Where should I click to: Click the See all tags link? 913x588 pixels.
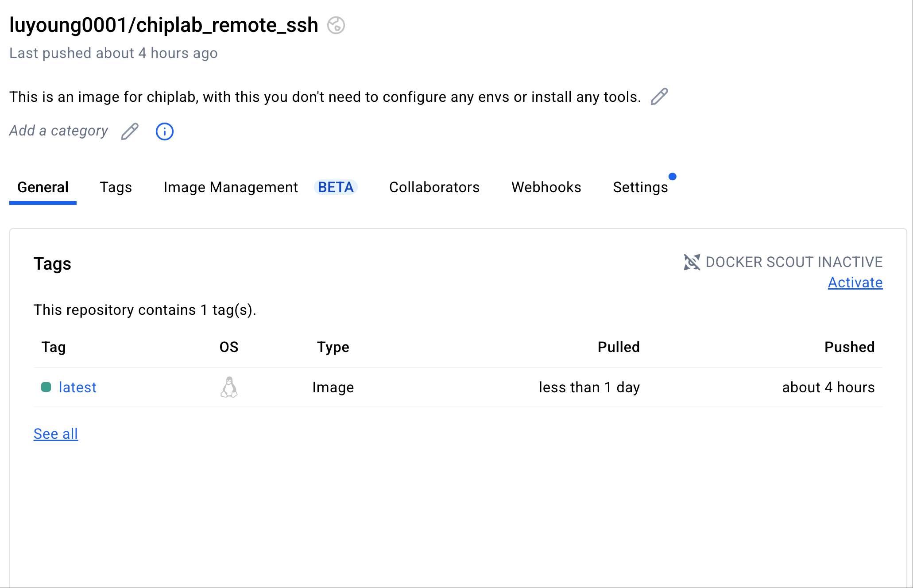pyautogui.click(x=56, y=434)
